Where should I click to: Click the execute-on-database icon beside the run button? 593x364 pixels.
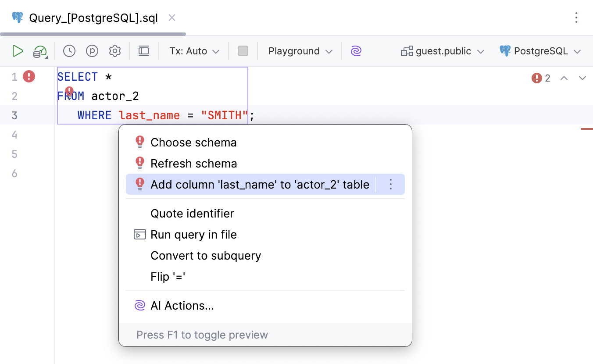(x=39, y=51)
